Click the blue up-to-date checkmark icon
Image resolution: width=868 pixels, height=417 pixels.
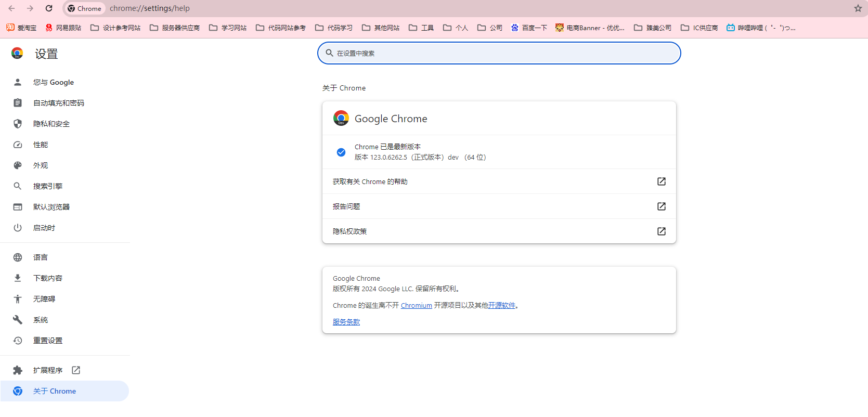341,152
